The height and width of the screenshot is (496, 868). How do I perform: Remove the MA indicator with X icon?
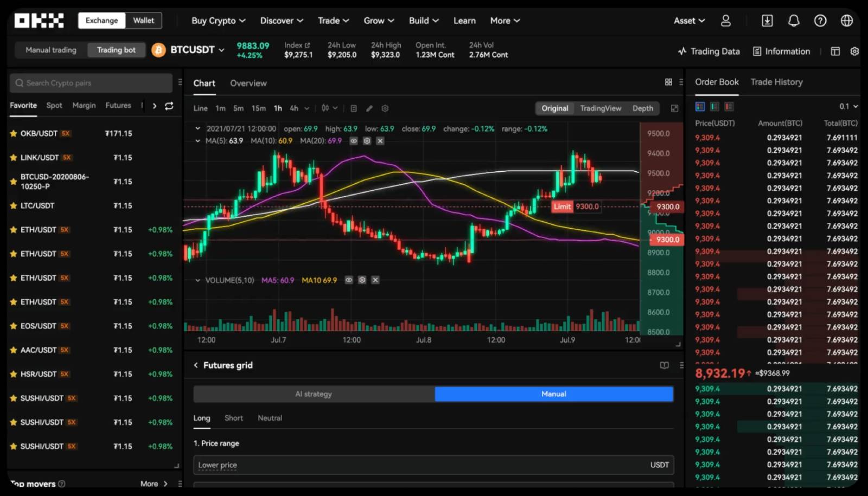coord(380,141)
